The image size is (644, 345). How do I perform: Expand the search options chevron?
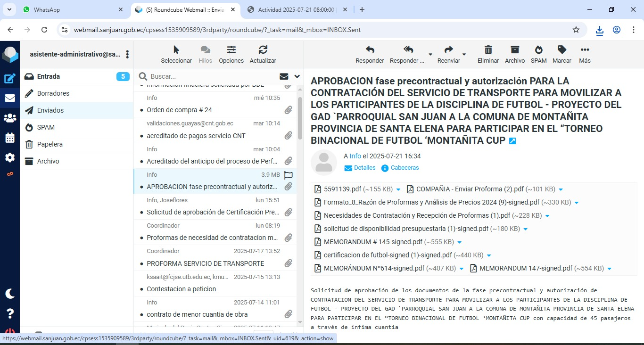pyautogui.click(x=297, y=76)
